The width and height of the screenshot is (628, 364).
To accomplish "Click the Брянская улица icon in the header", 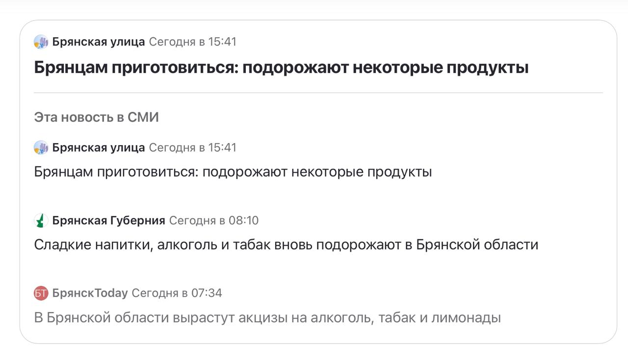I will click(x=41, y=42).
